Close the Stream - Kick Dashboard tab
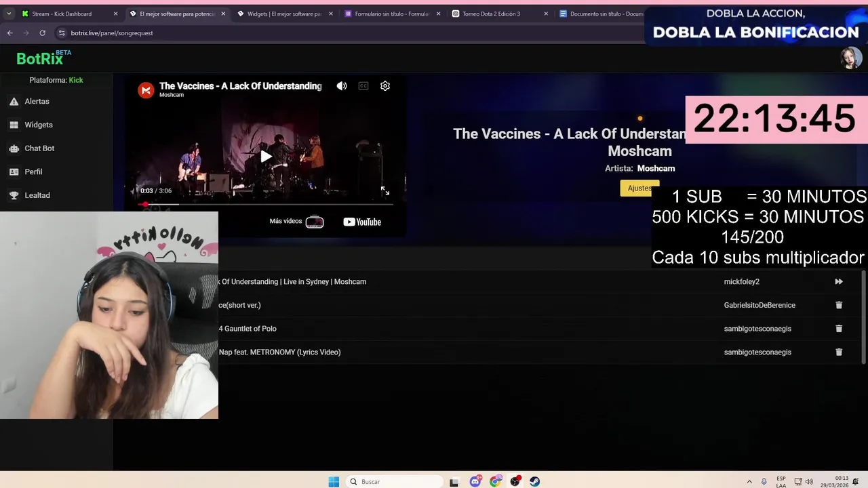 tap(115, 14)
